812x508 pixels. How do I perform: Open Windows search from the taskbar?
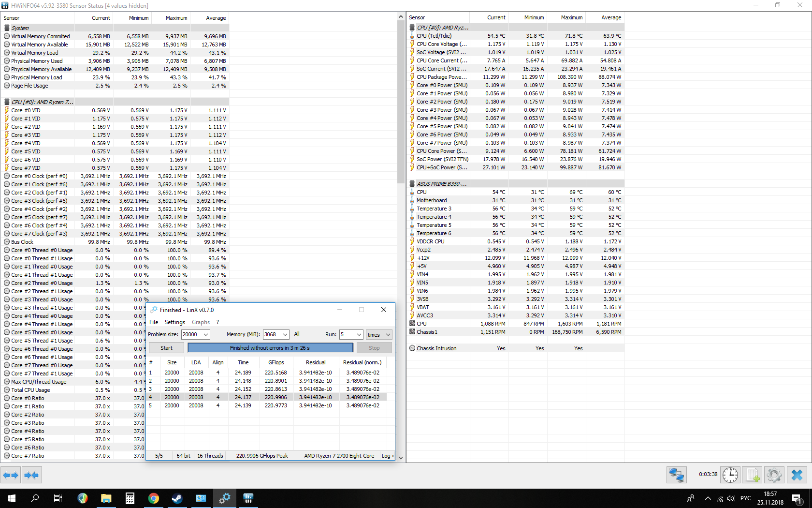click(35, 498)
